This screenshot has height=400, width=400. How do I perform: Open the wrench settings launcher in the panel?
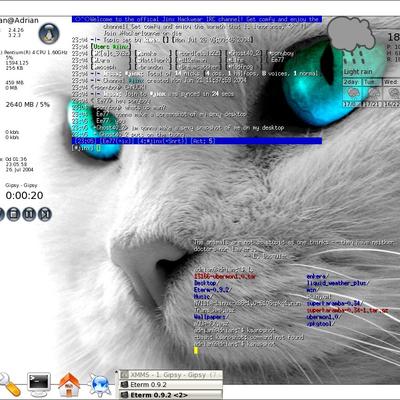(x=9, y=385)
